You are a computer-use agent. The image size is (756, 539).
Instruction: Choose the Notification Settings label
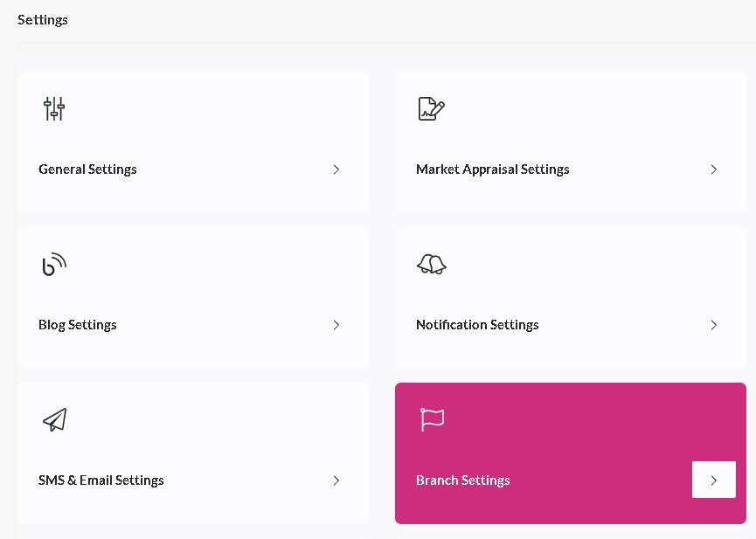[x=477, y=325]
